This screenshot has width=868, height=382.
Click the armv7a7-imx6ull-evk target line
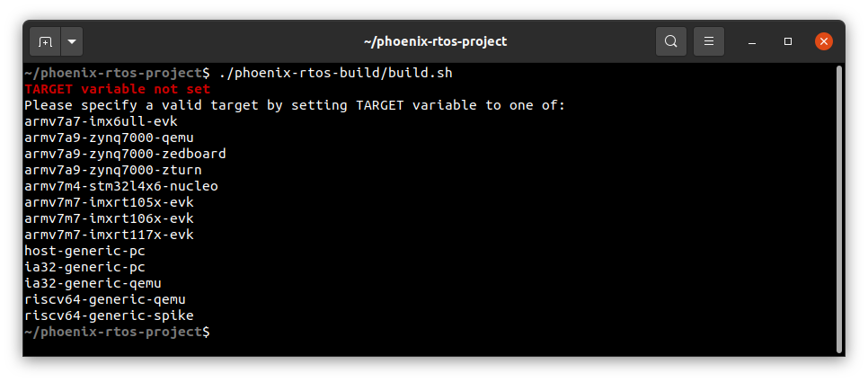pos(102,121)
